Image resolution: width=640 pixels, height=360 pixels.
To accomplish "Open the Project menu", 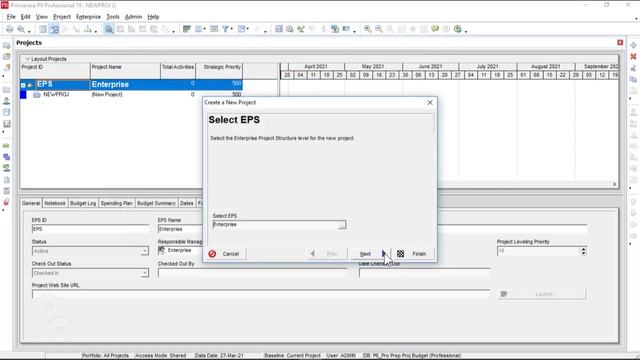I will point(62,17).
